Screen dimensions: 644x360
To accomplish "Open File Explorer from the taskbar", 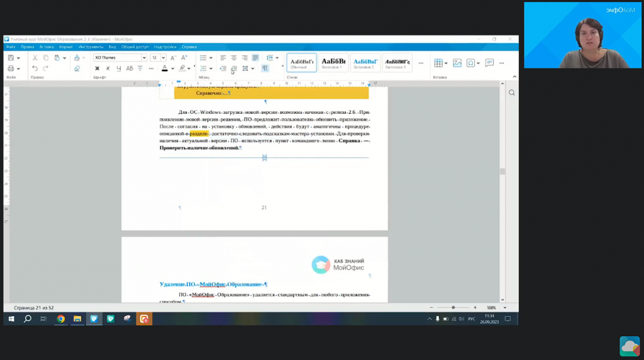I will 77,319.
